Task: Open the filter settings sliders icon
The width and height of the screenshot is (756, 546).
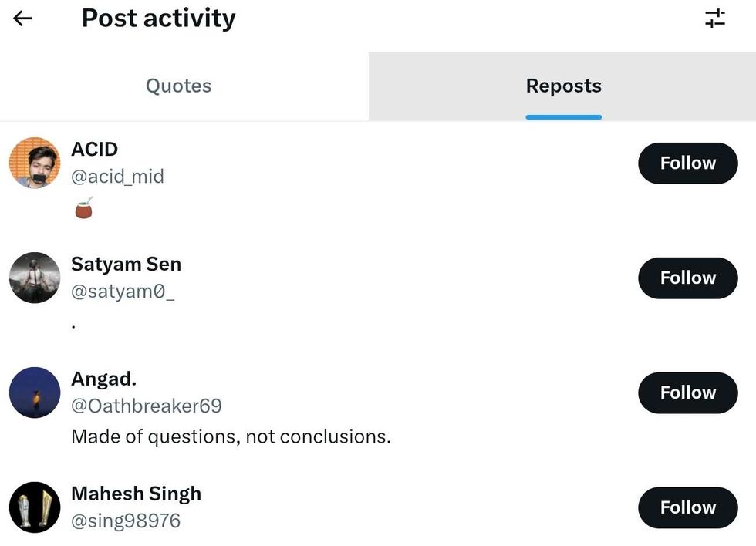Action: (715, 19)
